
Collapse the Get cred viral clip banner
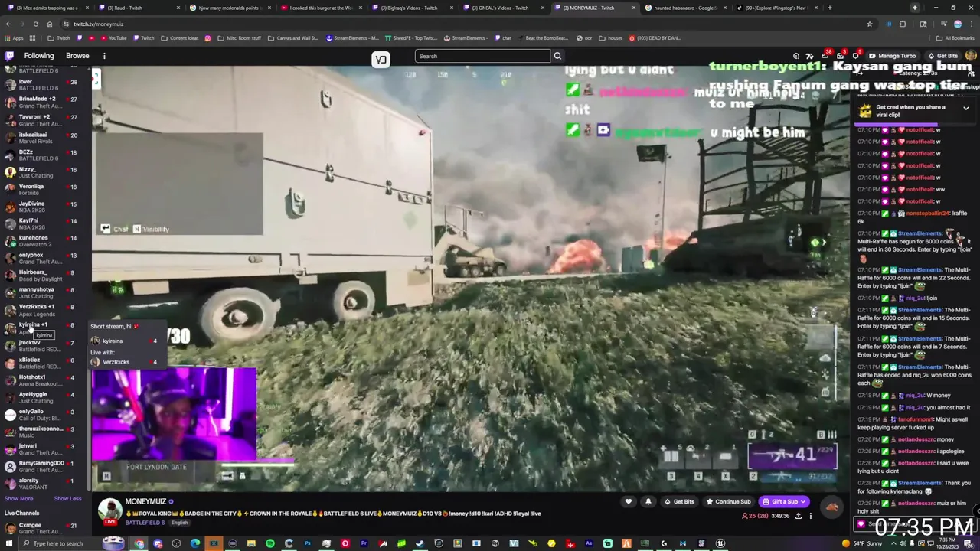tap(965, 108)
